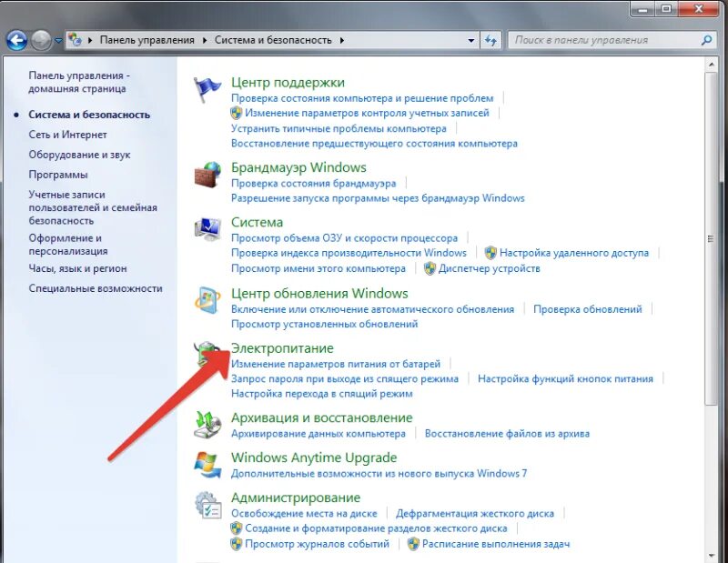Click Проверка обновлений link

click(587, 309)
